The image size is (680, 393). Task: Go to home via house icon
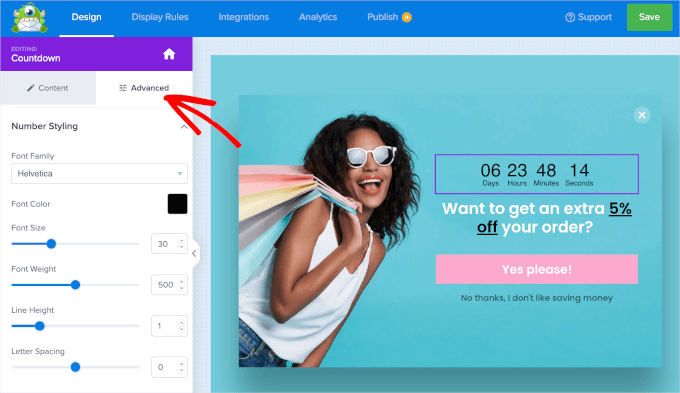click(x=169, y=54)
